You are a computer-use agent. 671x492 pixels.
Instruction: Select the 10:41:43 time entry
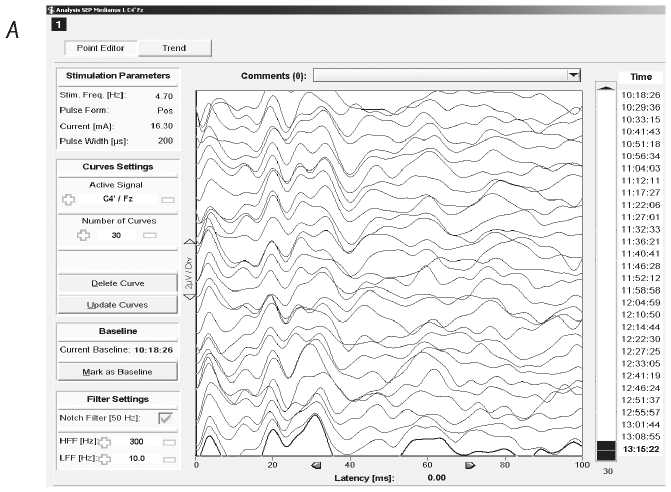click(x=641, y=132)
